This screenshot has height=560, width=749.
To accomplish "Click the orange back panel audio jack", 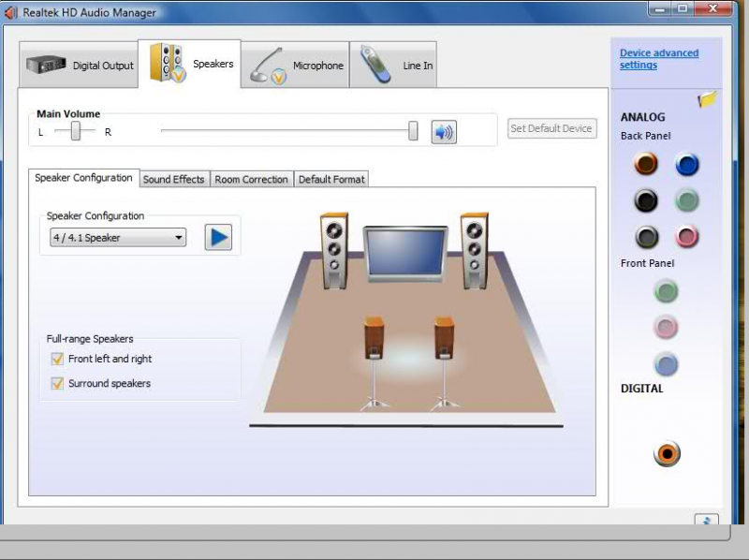I will pyautogui.click(x=645, y=165).
